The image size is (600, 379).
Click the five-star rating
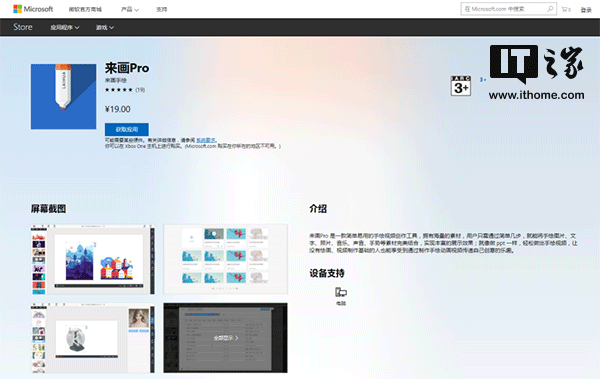pos(119,90)
